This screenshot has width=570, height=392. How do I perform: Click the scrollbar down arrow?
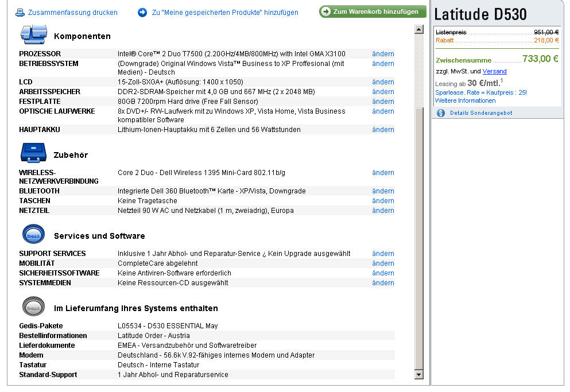click(419, 375)
